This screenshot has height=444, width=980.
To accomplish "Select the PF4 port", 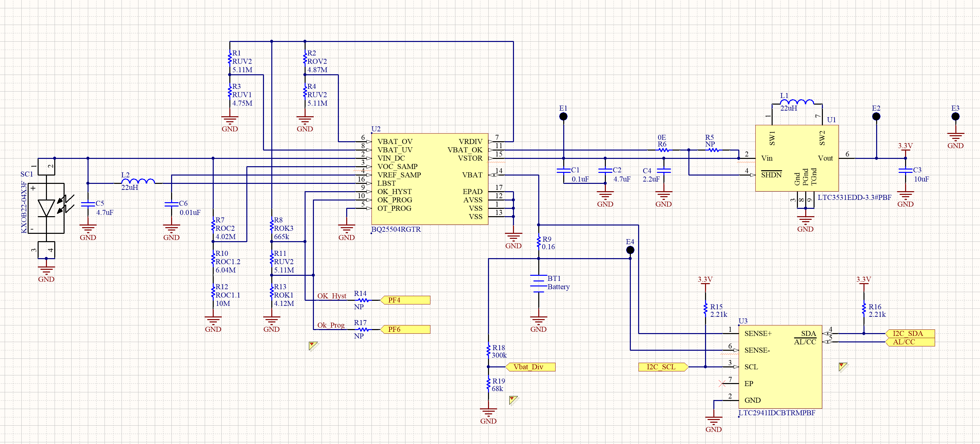I will [405, 300].
